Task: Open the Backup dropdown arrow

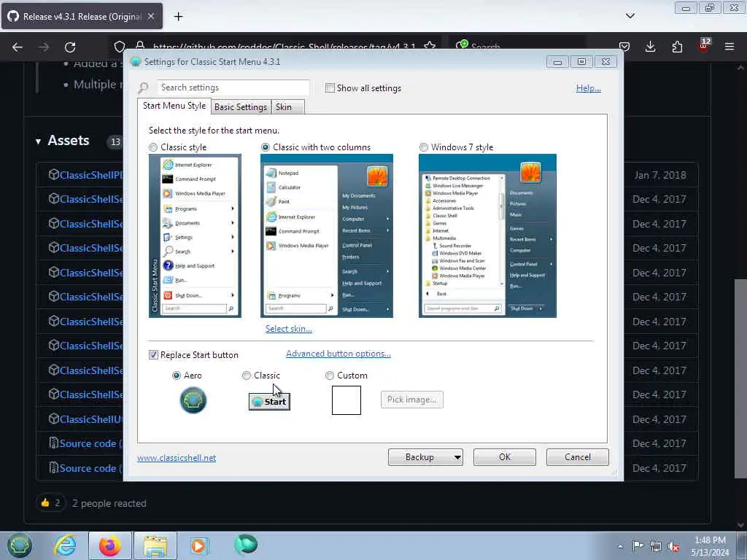Action: (457, 458)
